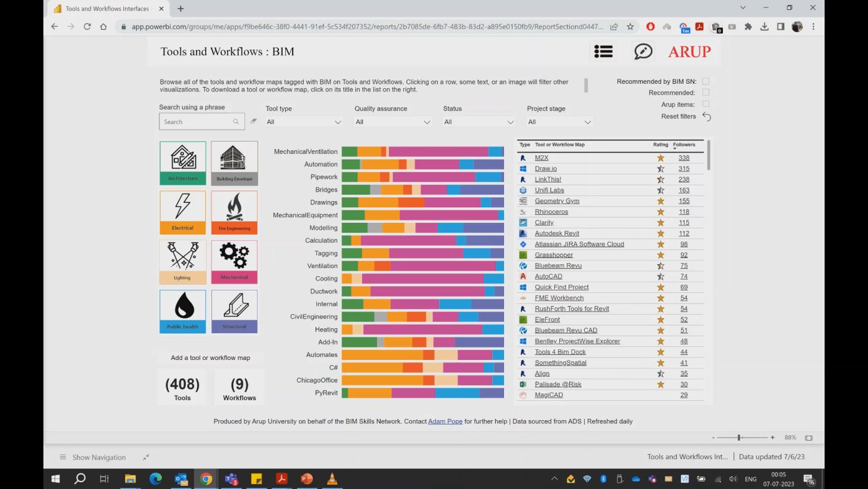Sort table by Followers column header

click(x=684, y=145)
